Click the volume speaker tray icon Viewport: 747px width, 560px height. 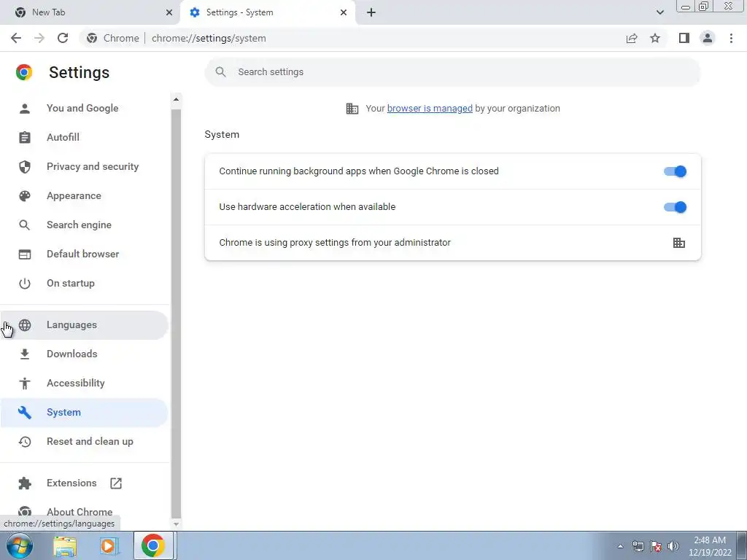pos(673,546)
